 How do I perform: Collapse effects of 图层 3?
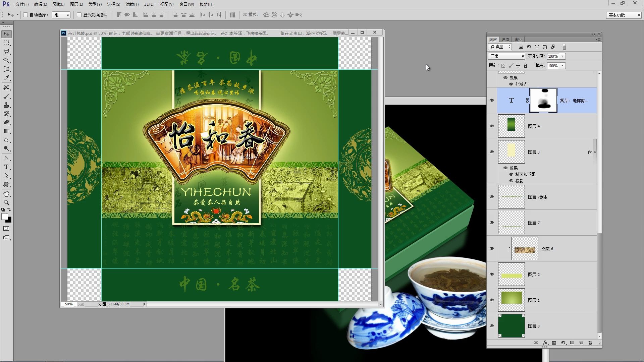pos(595,152)
